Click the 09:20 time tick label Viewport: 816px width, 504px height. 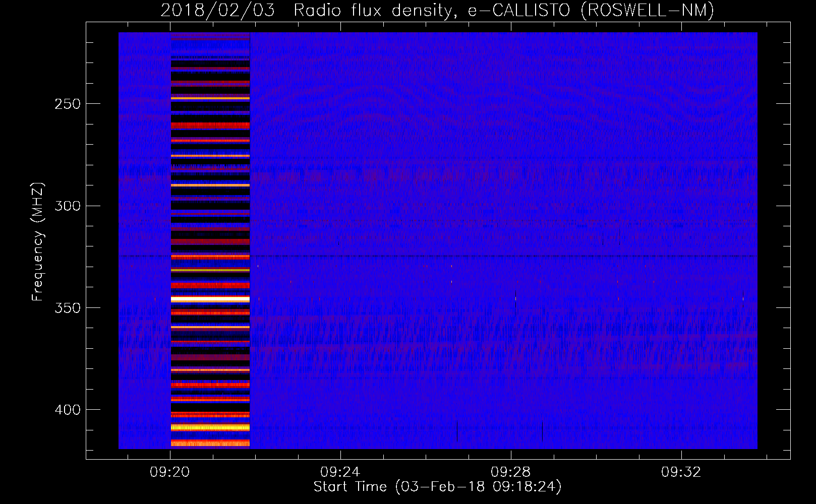[x=170, y=472]
